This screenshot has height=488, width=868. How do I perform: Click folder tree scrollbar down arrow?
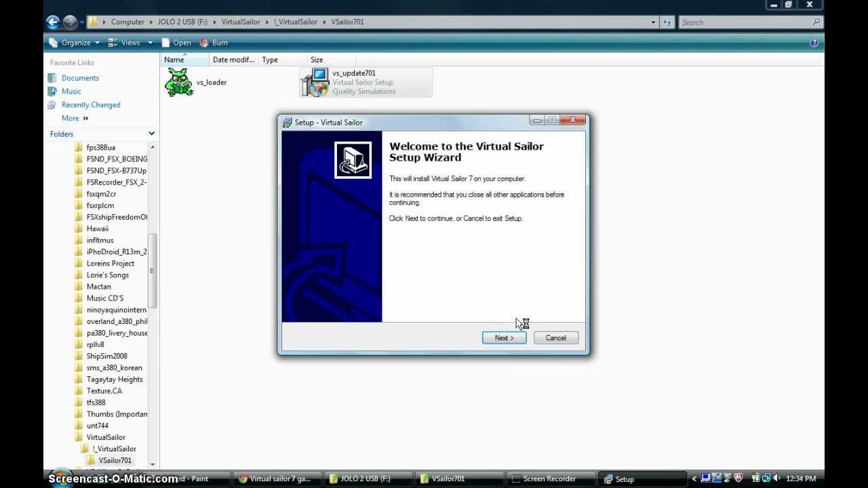pyautogui.click(x=153, y=464)
